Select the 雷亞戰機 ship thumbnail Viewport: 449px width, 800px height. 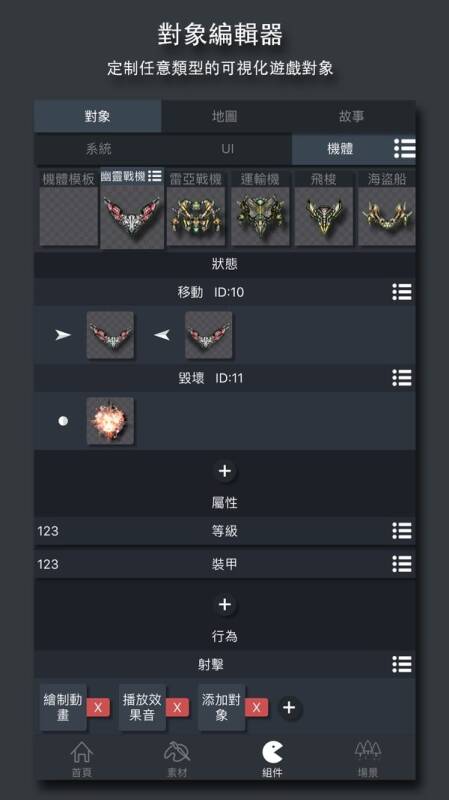(196, 209)
